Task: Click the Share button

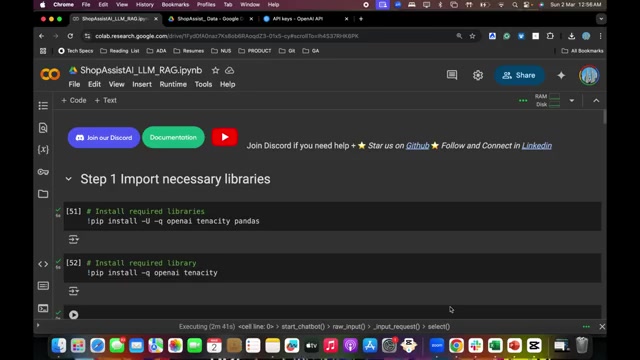Action: [x=519, y=75]
